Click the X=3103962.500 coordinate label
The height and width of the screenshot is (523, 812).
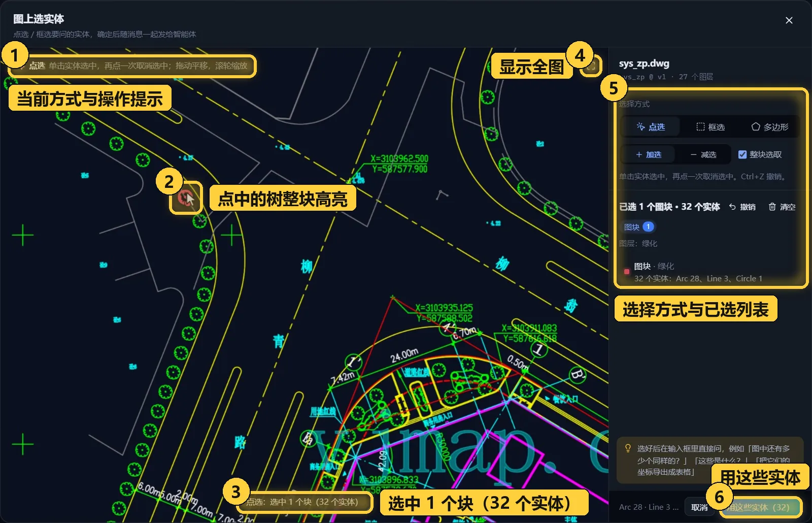tap(399, 158)
